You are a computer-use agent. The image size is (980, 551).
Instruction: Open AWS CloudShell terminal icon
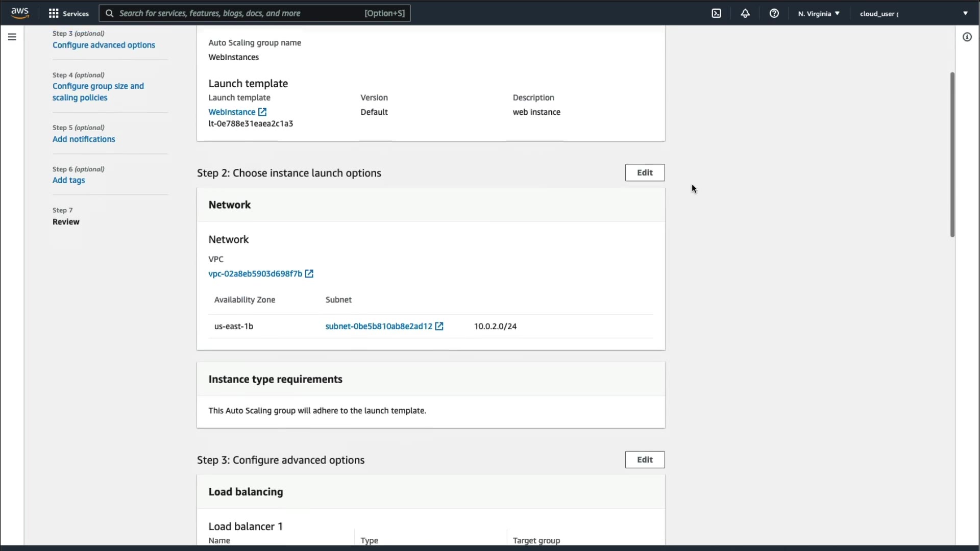coord(717,13)
